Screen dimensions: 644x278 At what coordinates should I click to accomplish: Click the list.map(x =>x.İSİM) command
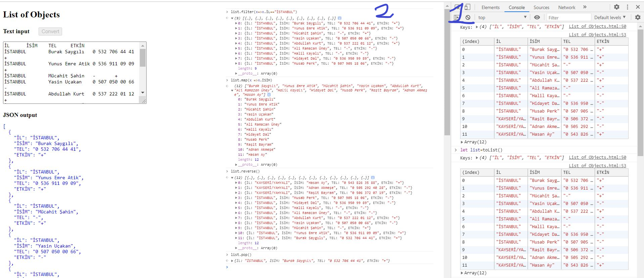[252, 80]
